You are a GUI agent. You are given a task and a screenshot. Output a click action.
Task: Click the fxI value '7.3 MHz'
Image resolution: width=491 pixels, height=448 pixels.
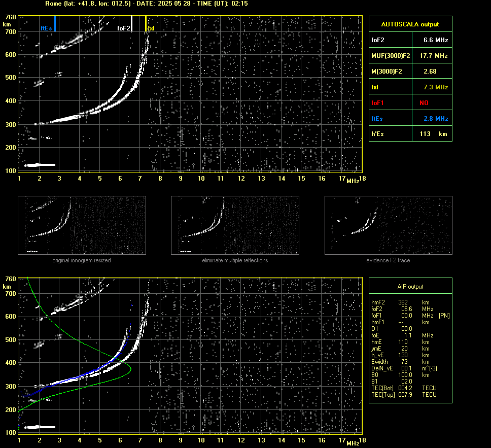pos(436,87)
